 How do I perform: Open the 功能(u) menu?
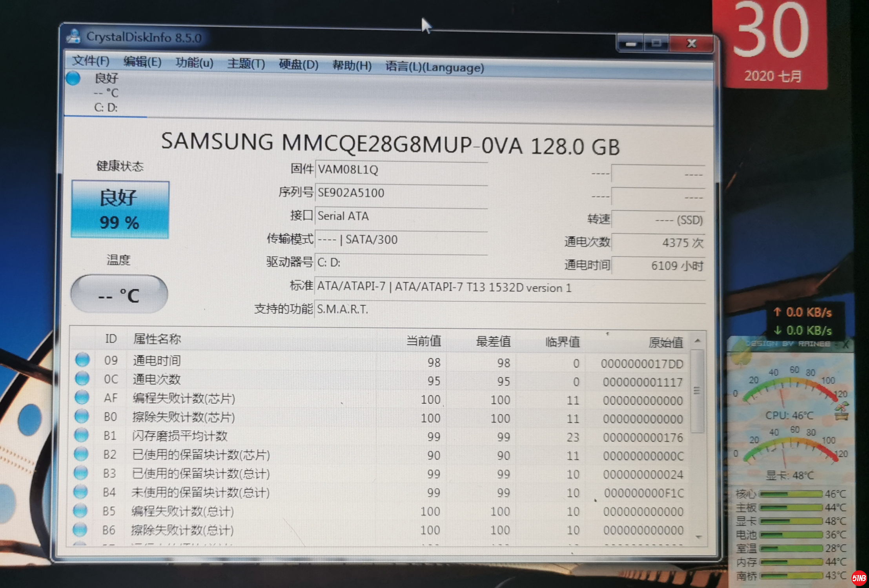click(x=194, y=63)
